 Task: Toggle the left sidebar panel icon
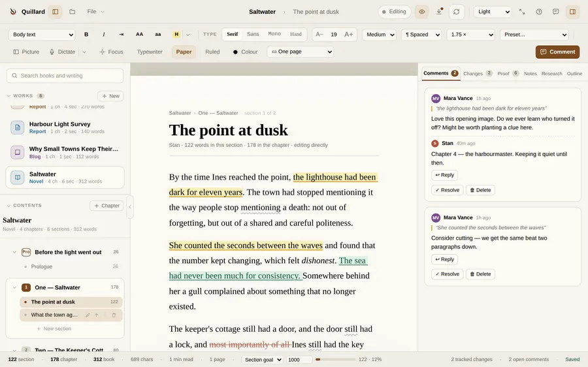[x=55, y=12]
